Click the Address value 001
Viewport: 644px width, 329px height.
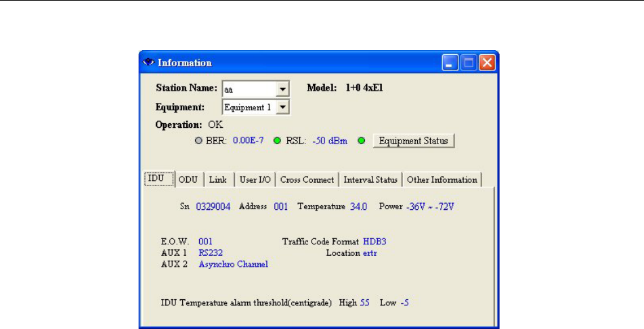pyautogui.click(x=281, y=206)
